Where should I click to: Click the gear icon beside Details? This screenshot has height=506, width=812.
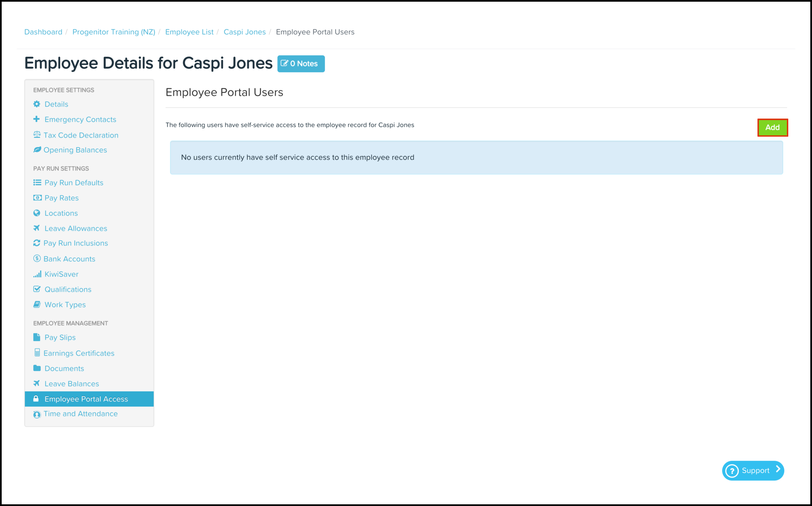click(37, 104)
